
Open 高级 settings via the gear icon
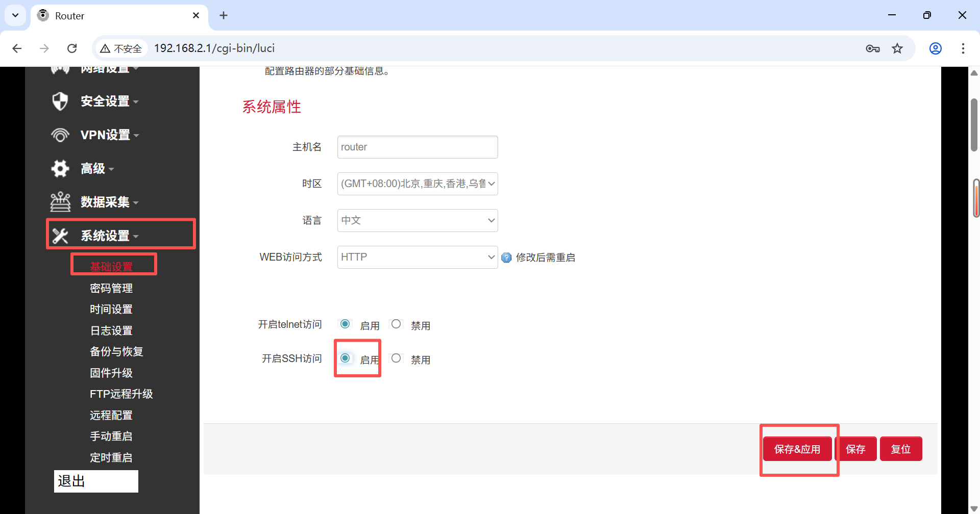click(60, 168)
